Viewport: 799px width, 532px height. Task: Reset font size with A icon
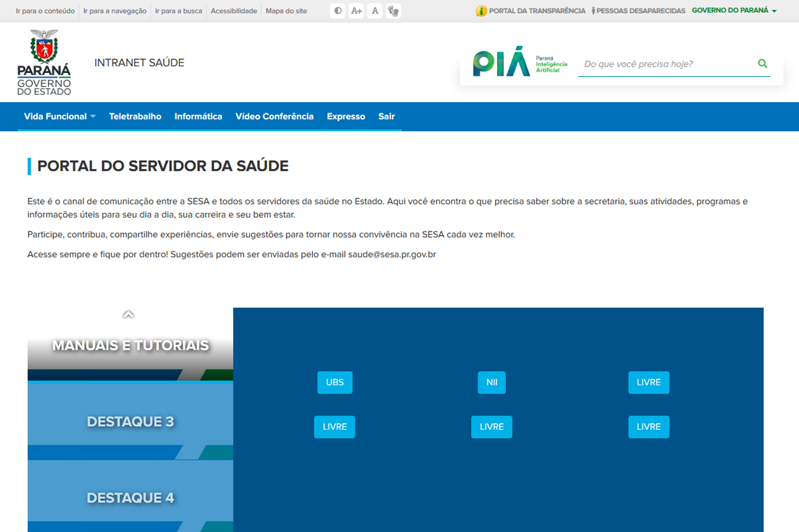point(375,11)
